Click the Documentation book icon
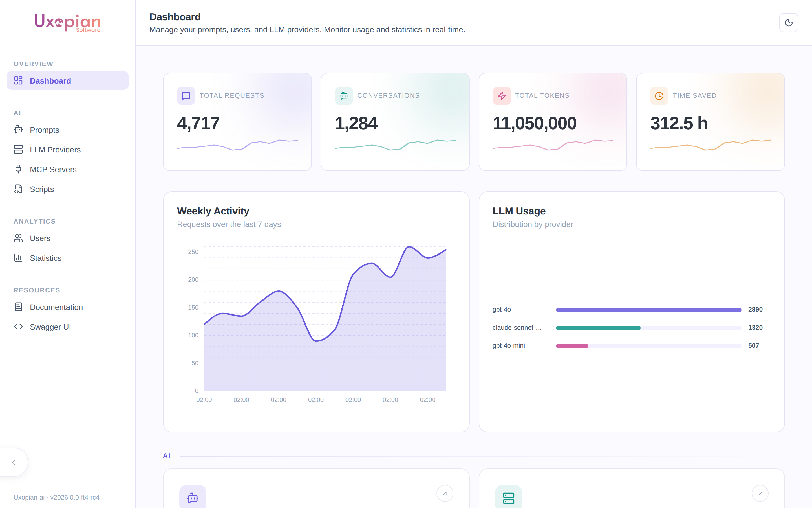Image resolution: width=812 pixels, height=508 pixels. [18, 307]
